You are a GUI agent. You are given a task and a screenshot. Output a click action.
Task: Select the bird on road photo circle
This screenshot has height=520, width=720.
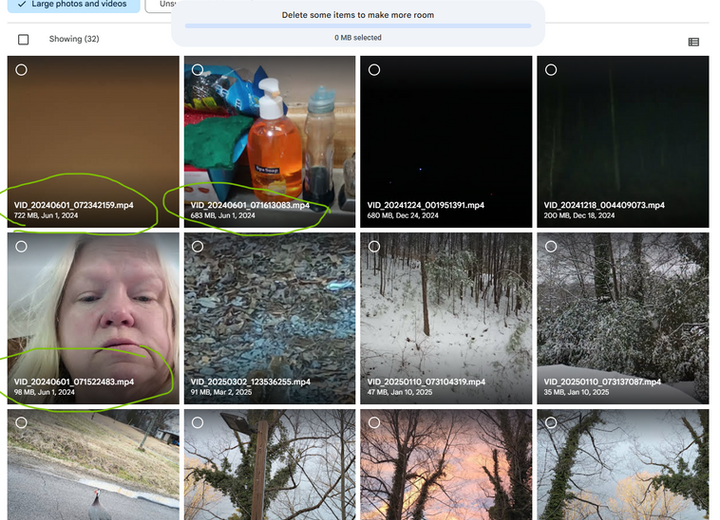point(21,423)
